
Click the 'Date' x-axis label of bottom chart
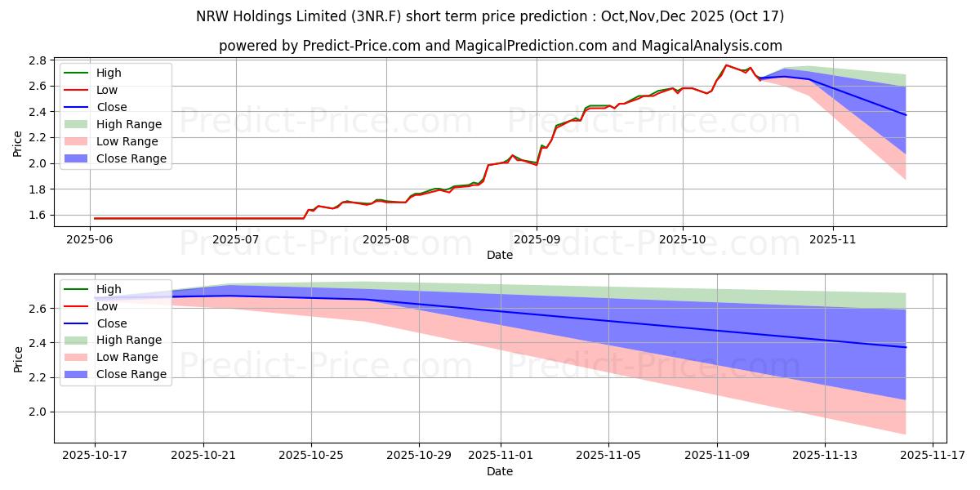pos(500,471)
